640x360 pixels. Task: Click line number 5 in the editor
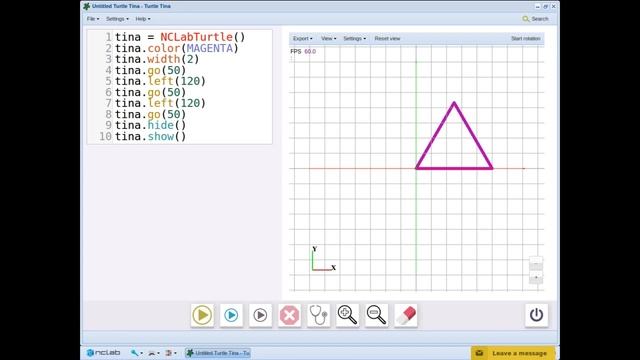point(108,81)
